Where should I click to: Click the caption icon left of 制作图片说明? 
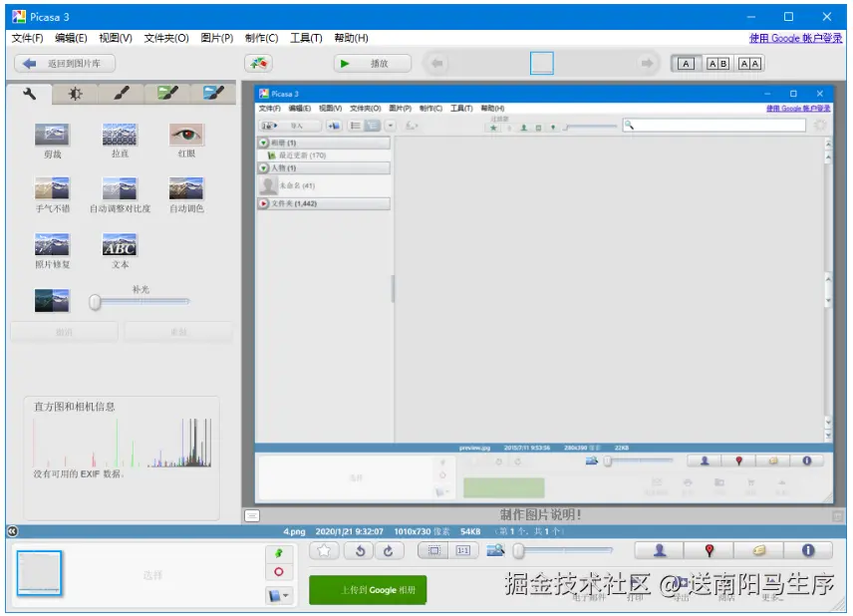pyautogui.click(x=252, y=515)
